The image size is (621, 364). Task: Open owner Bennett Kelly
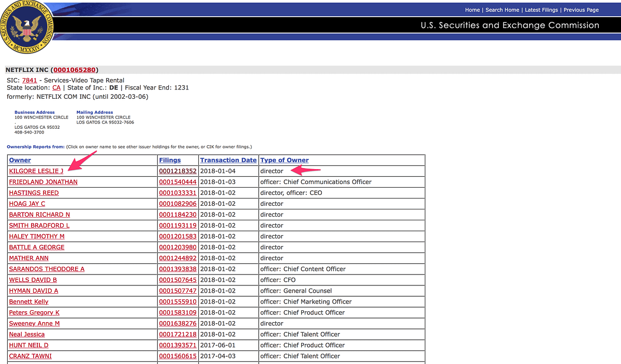tap(28, 301)
